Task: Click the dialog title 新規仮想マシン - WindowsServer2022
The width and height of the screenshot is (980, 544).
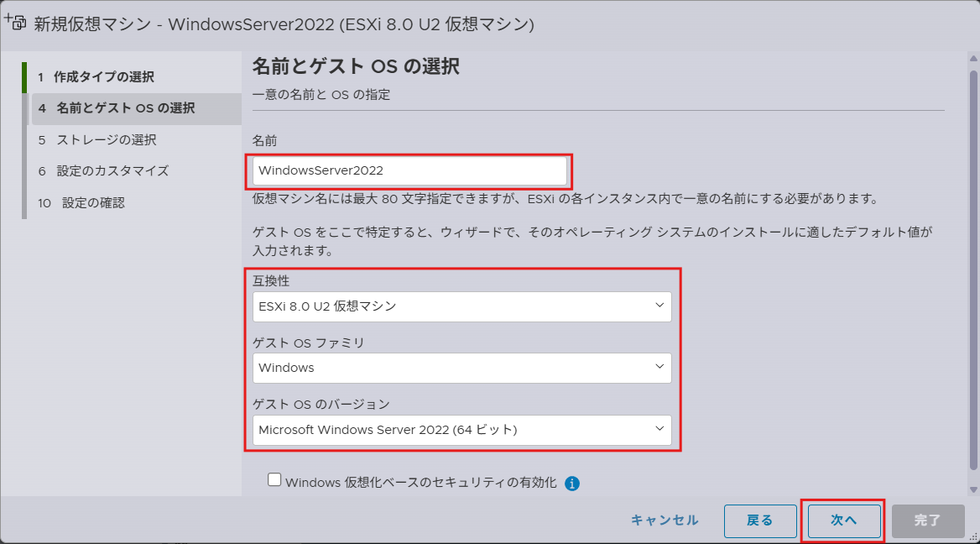Action: click(x=284, y=24)
